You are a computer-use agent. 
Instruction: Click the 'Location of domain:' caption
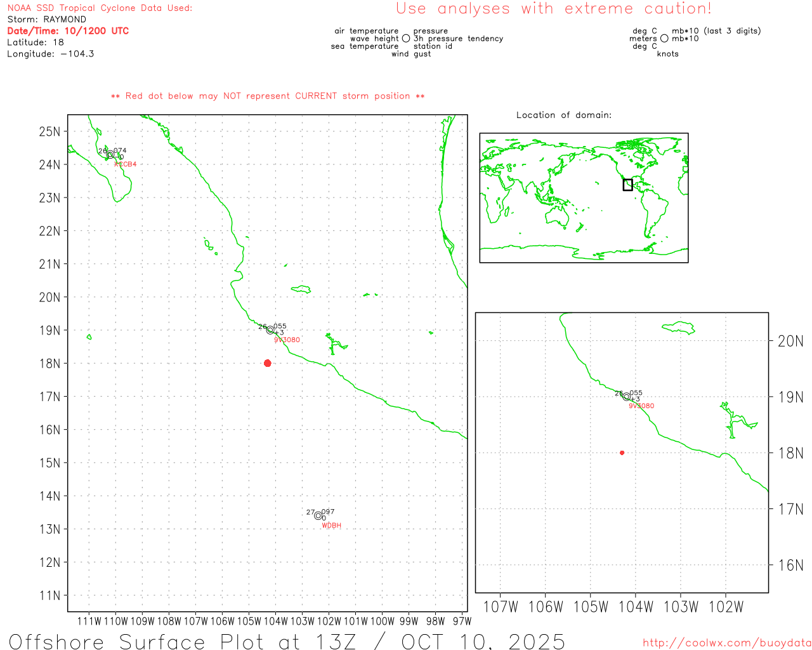(564, 116)
